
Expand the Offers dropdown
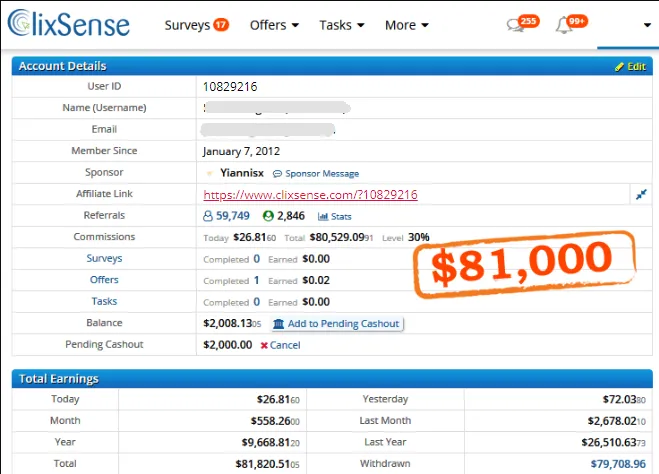click(x=274, y=25)
